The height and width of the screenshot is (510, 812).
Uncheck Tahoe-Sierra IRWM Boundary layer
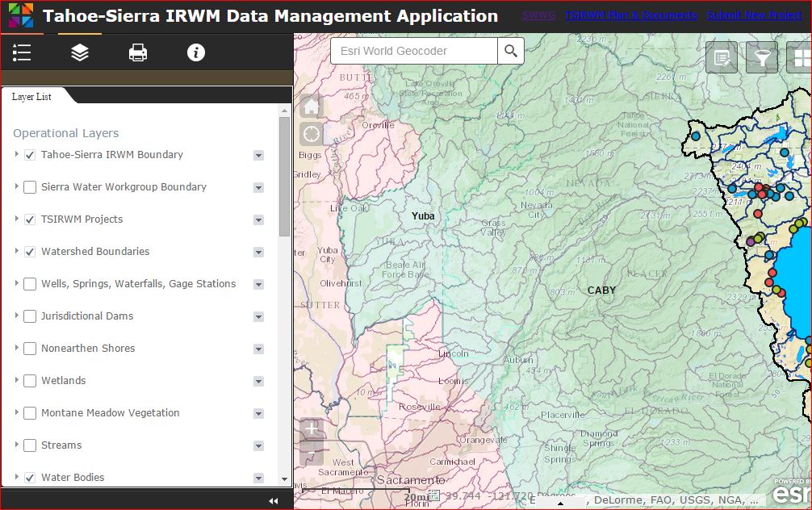[30, 155]
